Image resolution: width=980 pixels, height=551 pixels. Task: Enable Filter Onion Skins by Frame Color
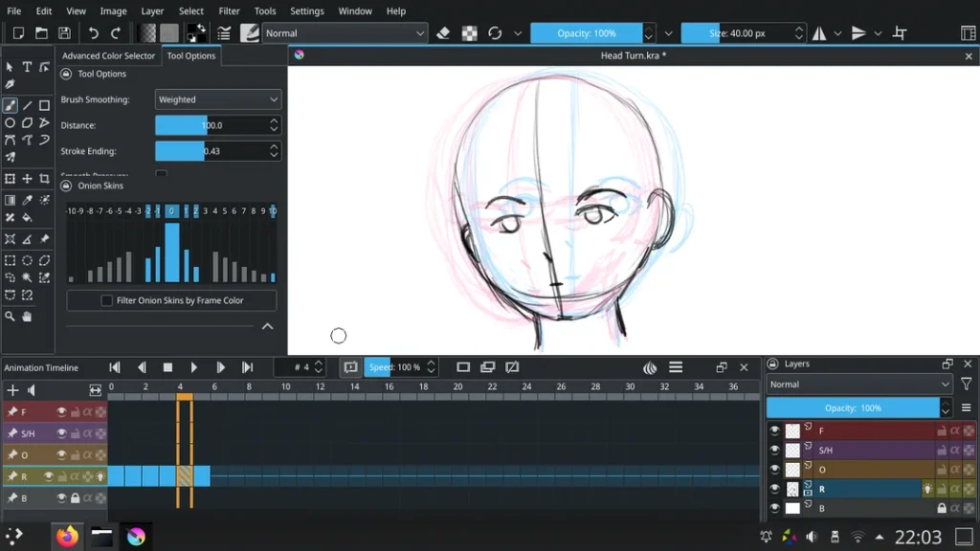(108, 300)
